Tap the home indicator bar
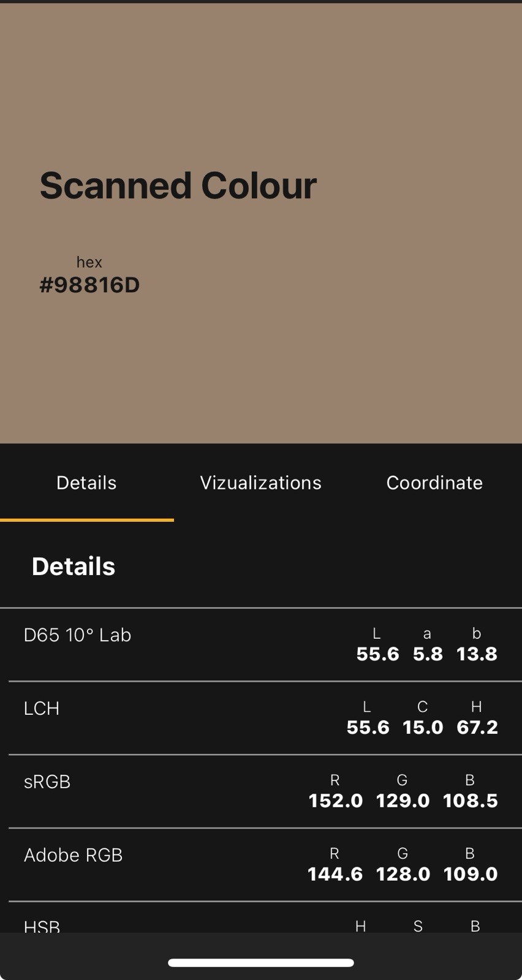Image resolution: width=522 pixels, height=980 pixels. point(261,963)
